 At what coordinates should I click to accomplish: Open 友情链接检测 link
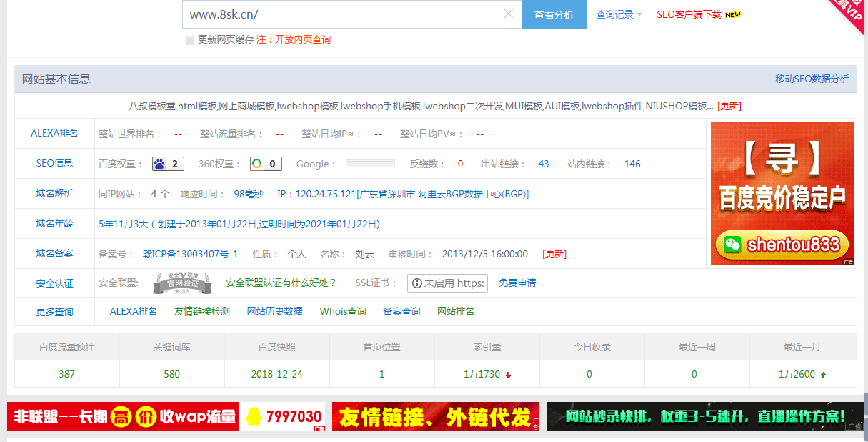tap(202, 312)
